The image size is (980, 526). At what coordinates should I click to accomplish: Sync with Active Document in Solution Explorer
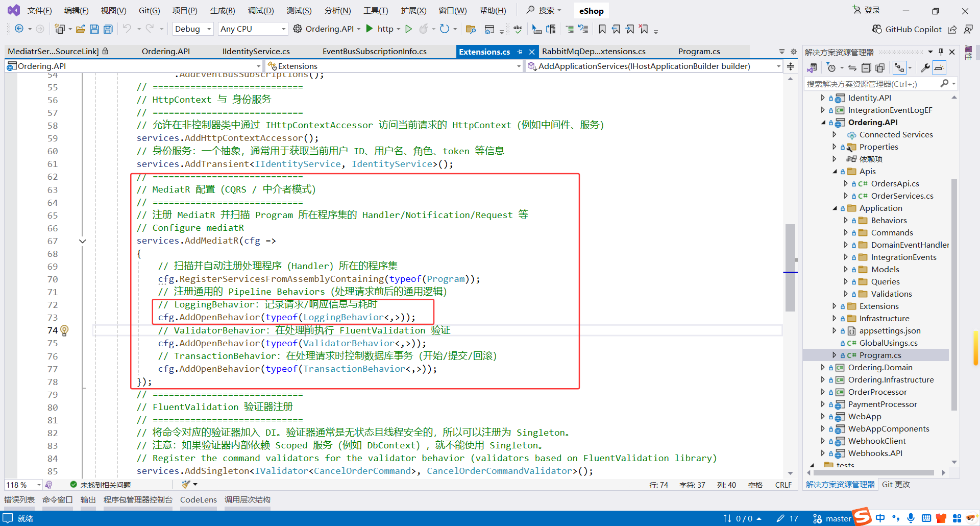pos(852,67)
